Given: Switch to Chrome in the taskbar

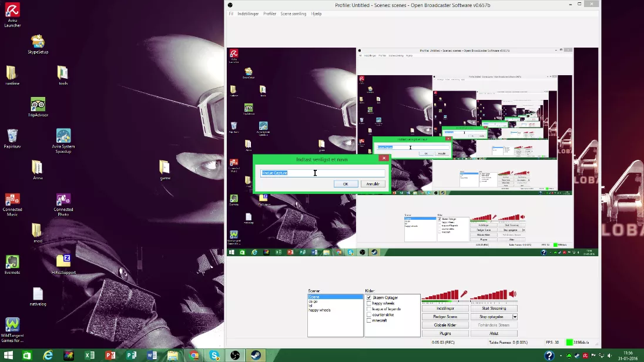Looking at the screenshot, I should [194, 355].
